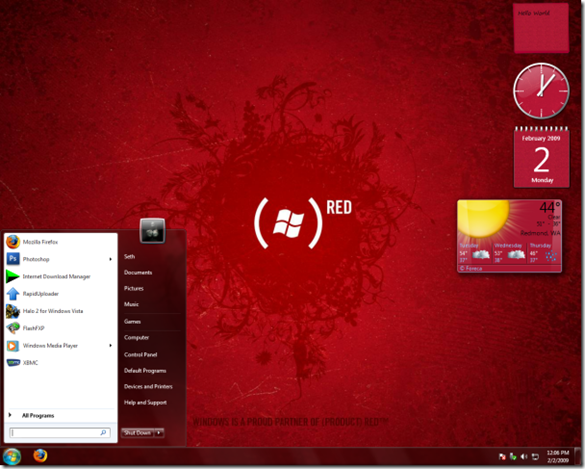Screen dimensions: 585x469
Task: Open the Shut Down options arrow
Action: tap(159, 433)
